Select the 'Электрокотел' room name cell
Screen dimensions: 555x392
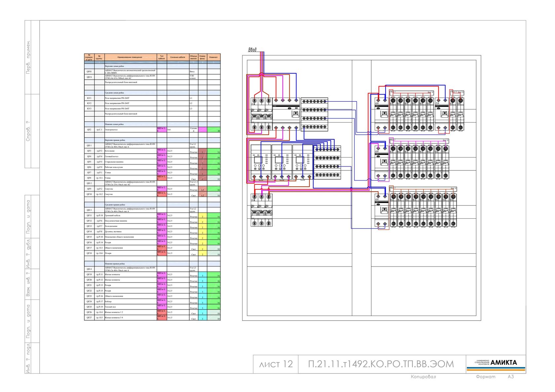(130, 130)
